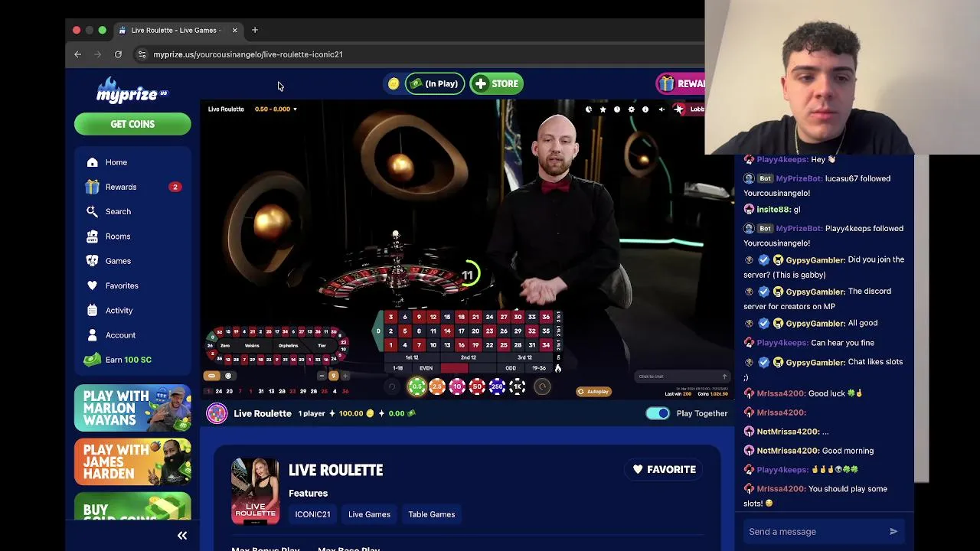
Task: Click the hot numbers flame icon
Action: [x=557, y=368]
